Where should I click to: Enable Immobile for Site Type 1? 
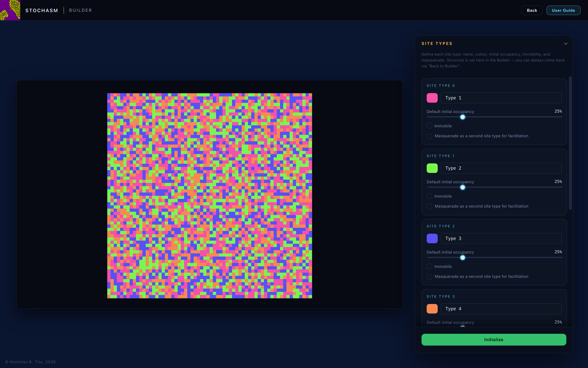pos(429,196)
